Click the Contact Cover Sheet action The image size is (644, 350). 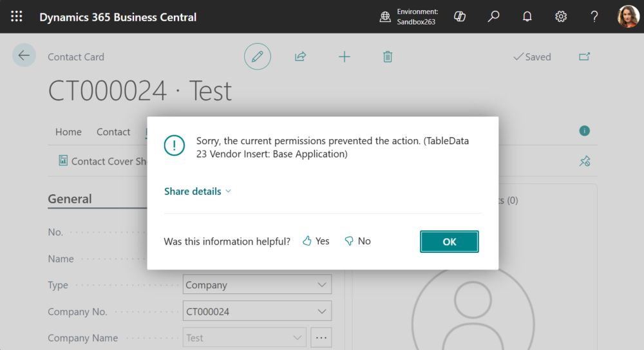(x=102, y=161)
